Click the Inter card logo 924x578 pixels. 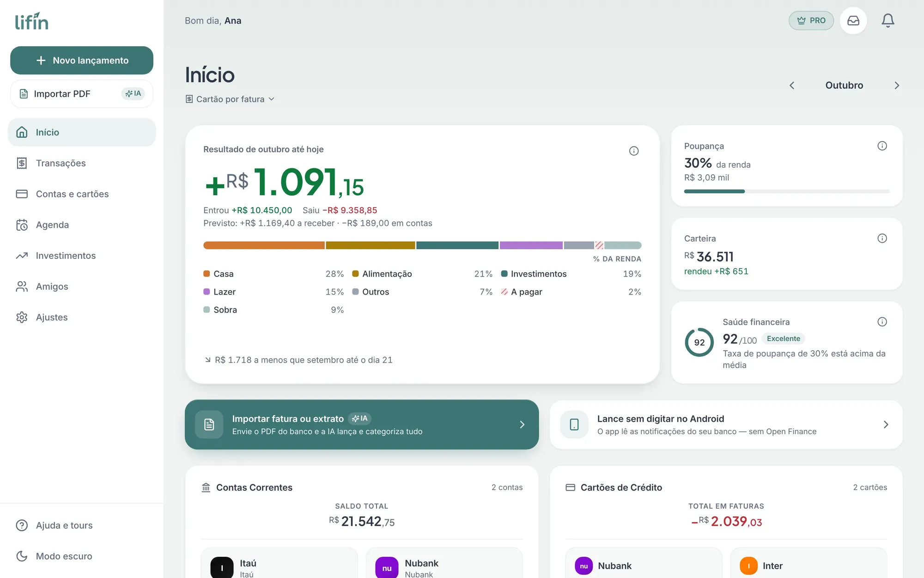pyautogui.click(x=748, y=566)
